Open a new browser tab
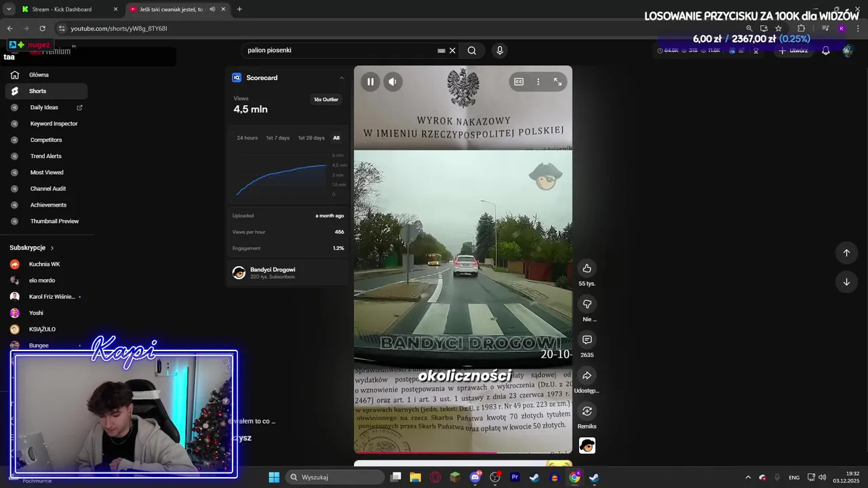 pos(239,9)
